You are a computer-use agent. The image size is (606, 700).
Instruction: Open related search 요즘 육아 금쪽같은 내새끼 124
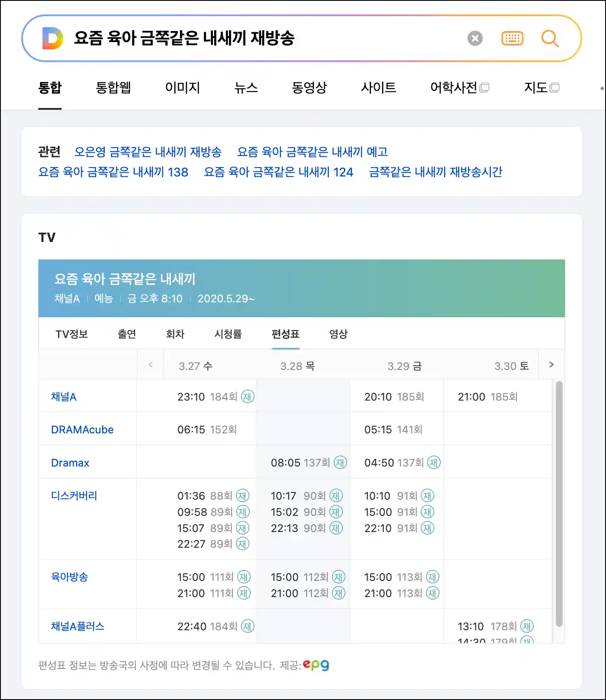278,172
